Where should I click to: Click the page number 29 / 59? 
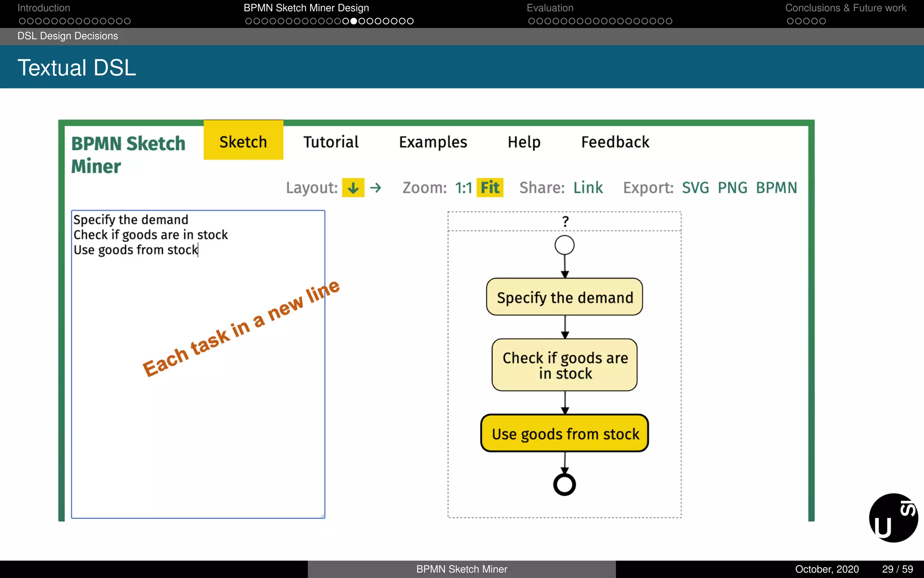coord(897,569)
